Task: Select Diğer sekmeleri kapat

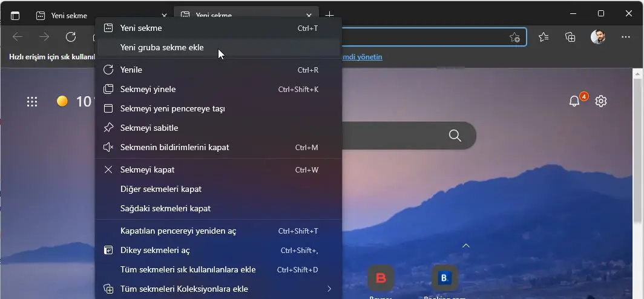Action: tap(218, 189)
